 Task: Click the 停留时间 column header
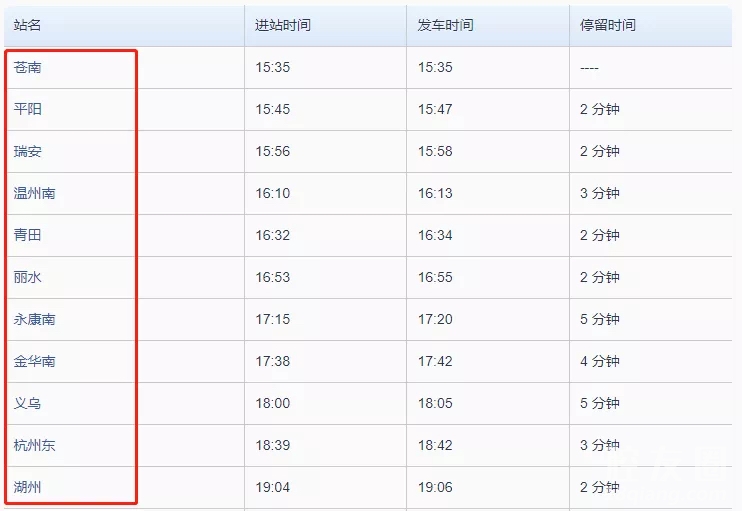coord(608,25)
